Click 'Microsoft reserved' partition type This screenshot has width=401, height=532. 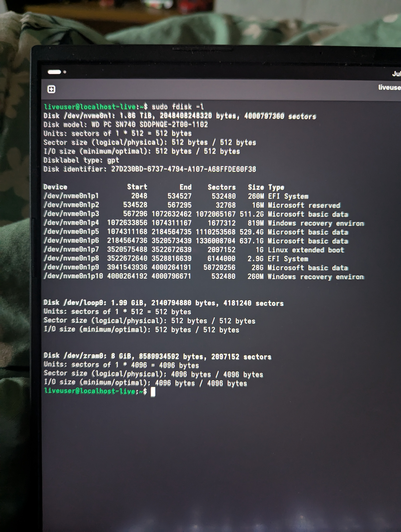tap(304, 205)
